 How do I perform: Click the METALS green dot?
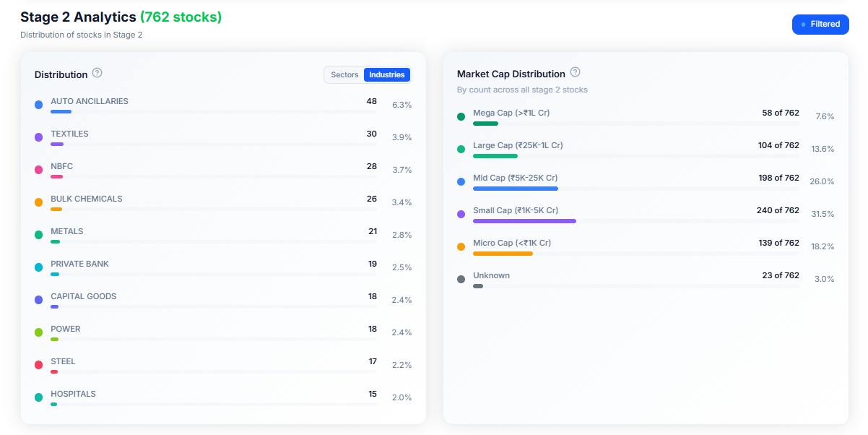[x=39, y=235]
